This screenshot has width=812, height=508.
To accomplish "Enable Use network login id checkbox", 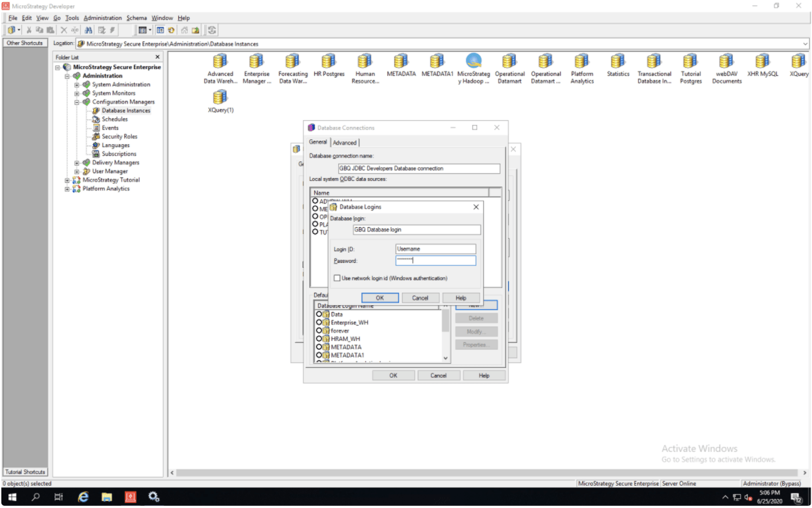I will 337,278.
